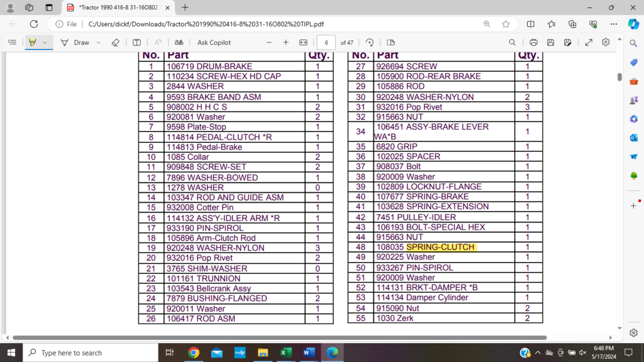Open Edge Settings and more menu
Screen dimensions: 644x362
614,24
